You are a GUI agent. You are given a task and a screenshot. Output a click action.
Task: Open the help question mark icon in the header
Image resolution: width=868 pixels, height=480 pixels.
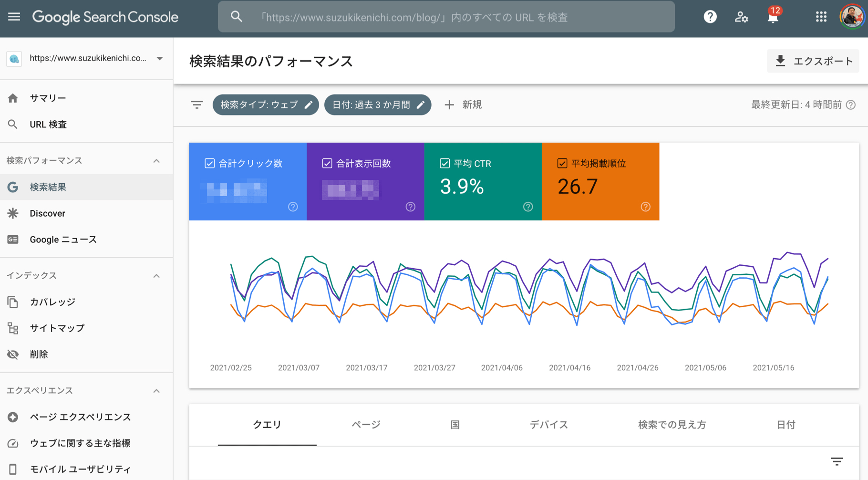(x=710, y=17)
